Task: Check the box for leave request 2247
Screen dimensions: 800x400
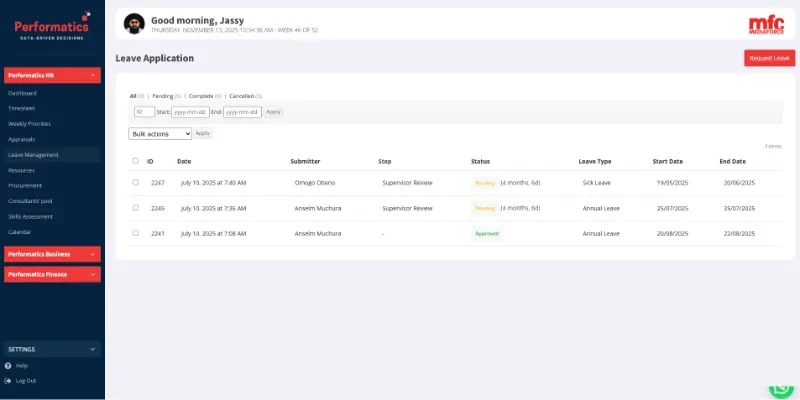Action: [x=135, y=182]
